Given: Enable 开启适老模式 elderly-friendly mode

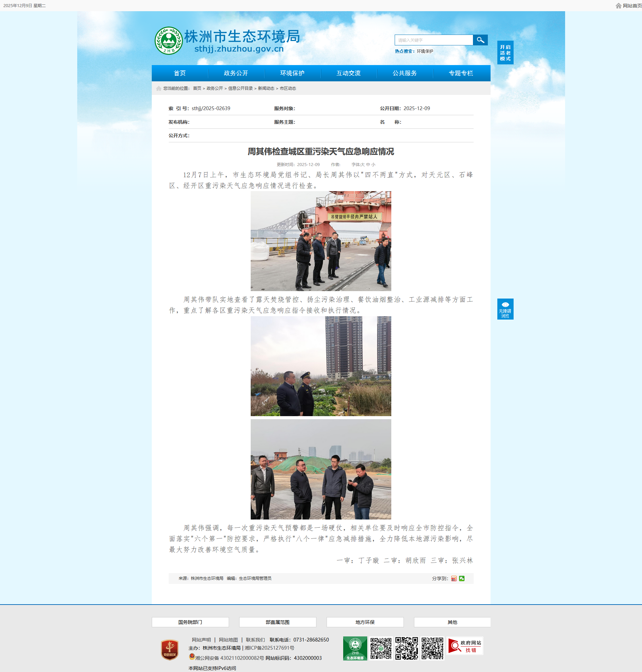Looking at the screenshot, I should 505,53.
